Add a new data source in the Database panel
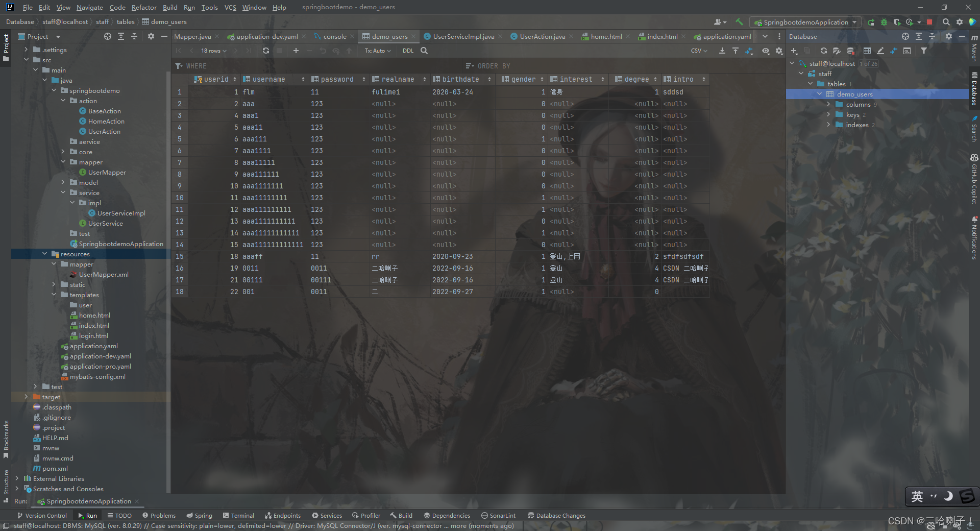Screen dimensions: 980x531 [x=794, y=51]
